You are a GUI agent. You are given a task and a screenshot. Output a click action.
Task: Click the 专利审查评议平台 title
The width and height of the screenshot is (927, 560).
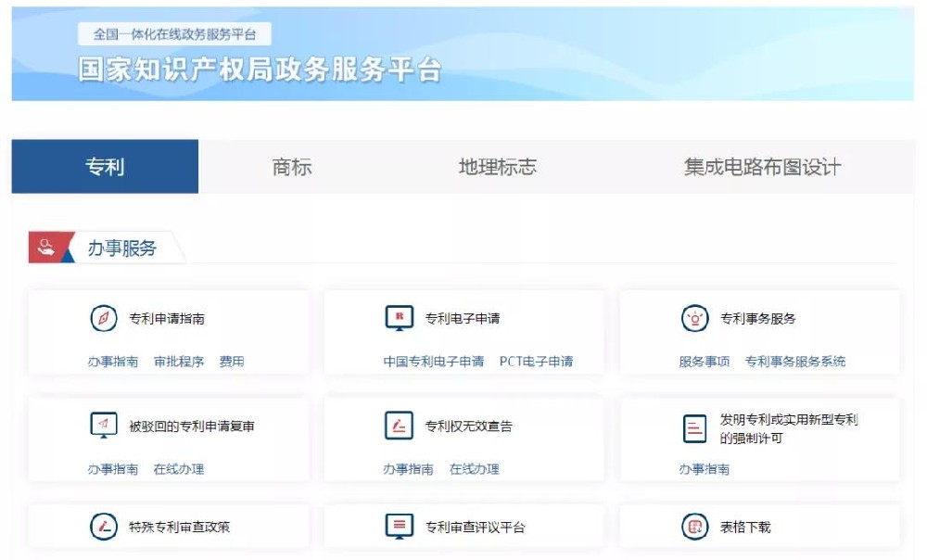(475, 527)
